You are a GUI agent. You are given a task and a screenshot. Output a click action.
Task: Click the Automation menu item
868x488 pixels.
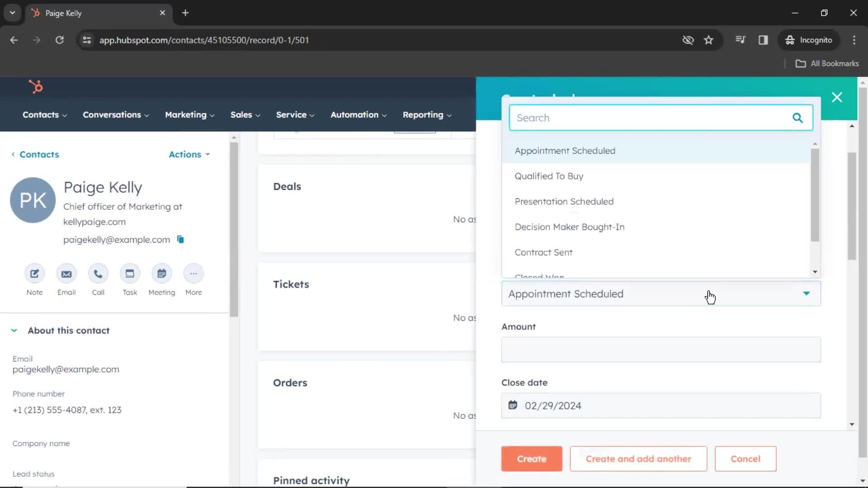point(359,114)
